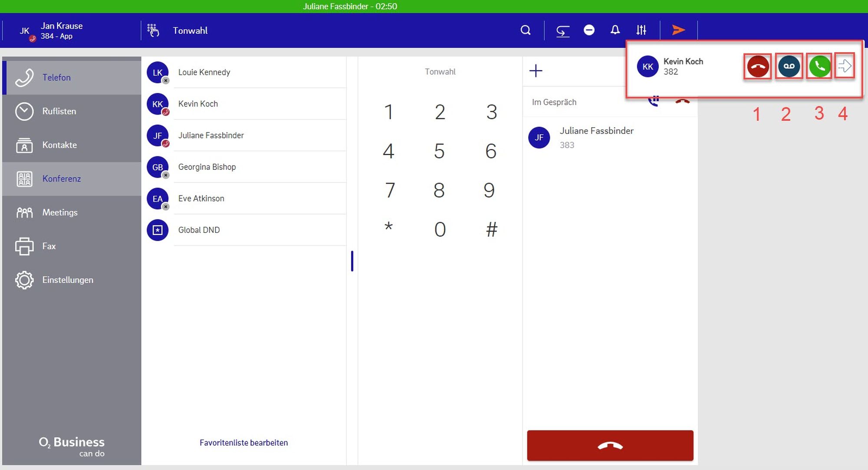Open the audio settings sliders icon

[641, 30]
